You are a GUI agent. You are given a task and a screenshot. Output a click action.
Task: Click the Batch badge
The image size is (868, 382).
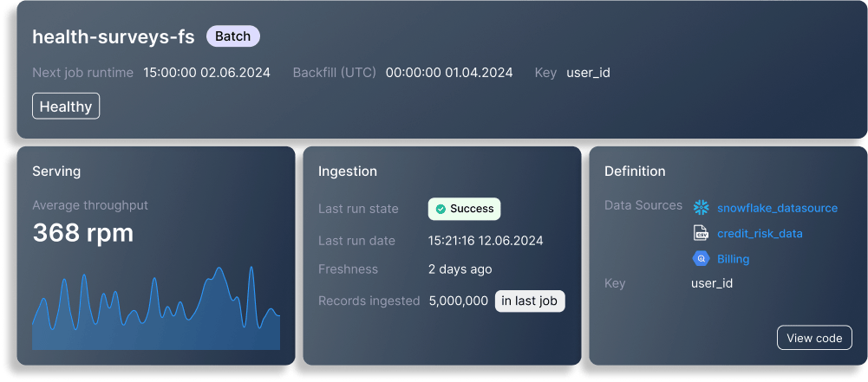[233, 36]
